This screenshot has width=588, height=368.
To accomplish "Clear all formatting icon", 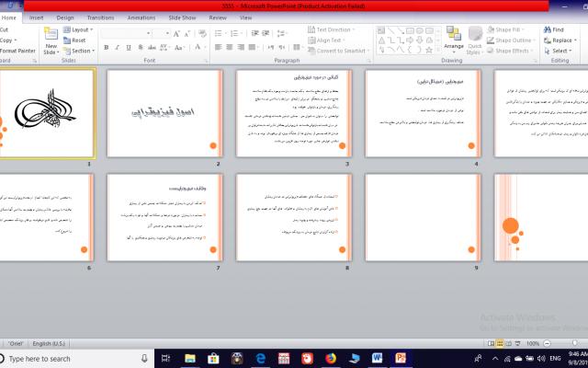I will [202, 34].
